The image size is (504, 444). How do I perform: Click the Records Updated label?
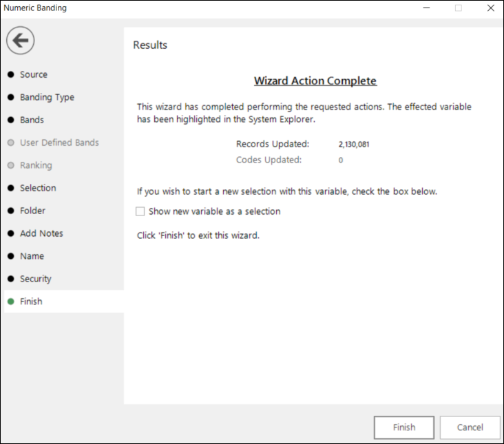pyautogui.click(x=273, y=144)
